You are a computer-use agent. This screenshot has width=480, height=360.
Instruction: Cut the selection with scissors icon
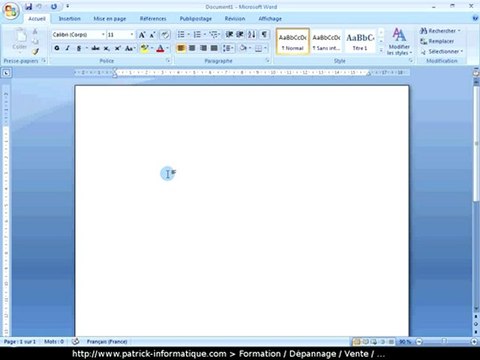click(x=35, y=32)
